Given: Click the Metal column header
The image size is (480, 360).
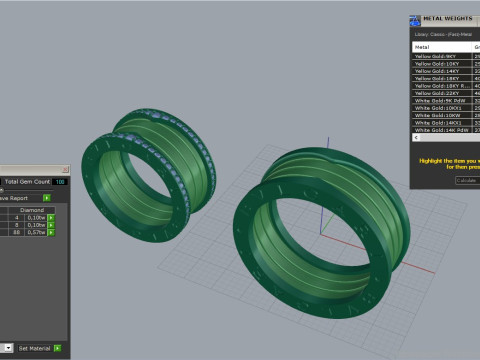Looking at the screenshot, I should [x=442, y=47].
